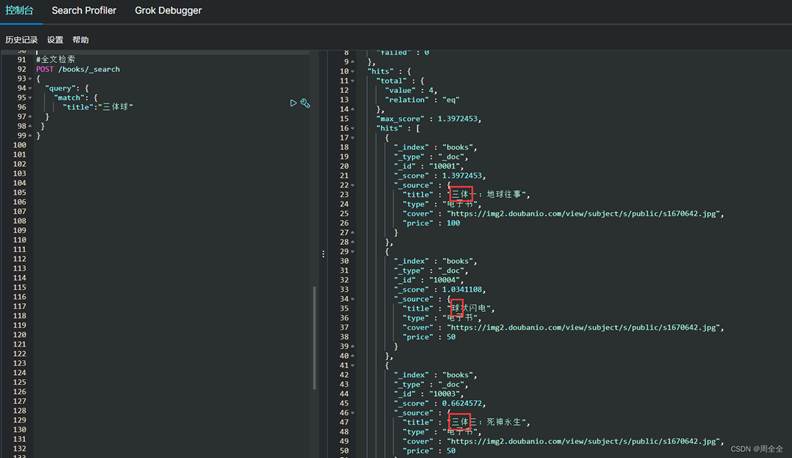The width and height of the screenshot is (792, 458).
Task: Open the Grok Debugger tab
Action: click(x=168, y=10)
